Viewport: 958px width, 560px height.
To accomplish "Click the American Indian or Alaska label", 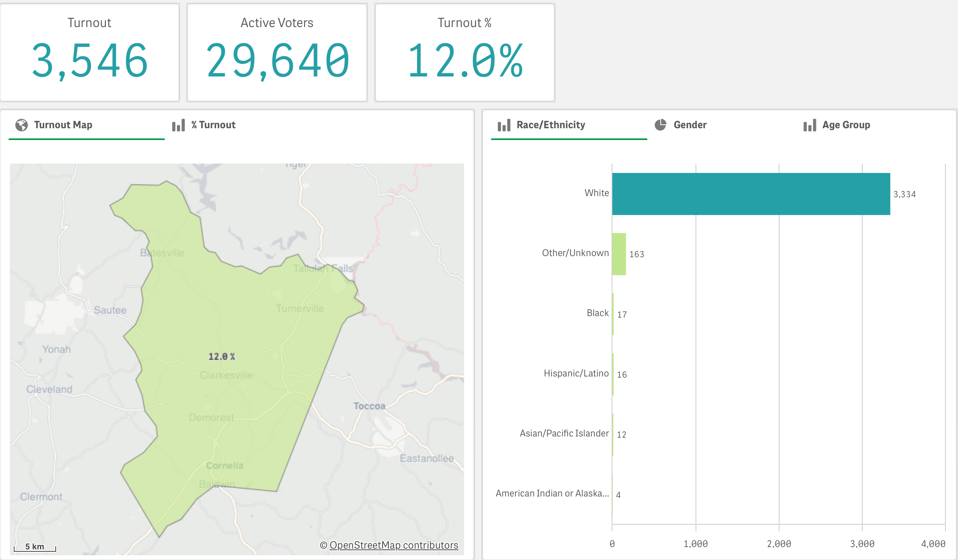I will pyautogui.click(x=552, y=493).
